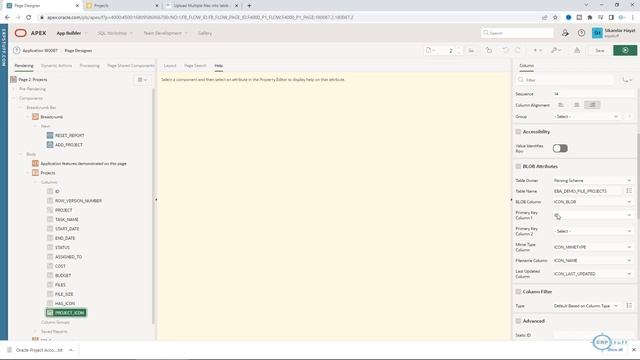Click the property editor Filter field
The width and height of the screenshot is (640, 360).
tap(565, 80)
